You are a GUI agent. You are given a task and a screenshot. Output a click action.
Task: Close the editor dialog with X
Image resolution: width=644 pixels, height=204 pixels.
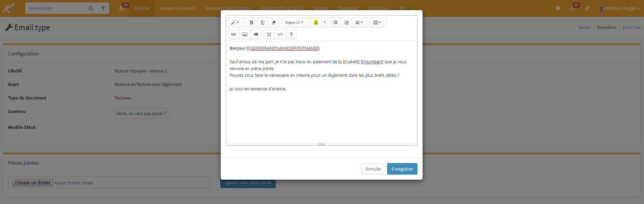tap(415, 15)
